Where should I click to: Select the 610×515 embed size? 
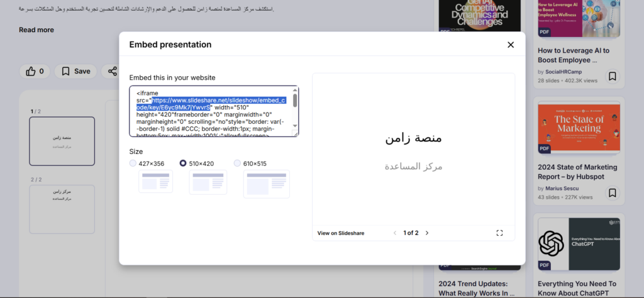coord(237,163)
